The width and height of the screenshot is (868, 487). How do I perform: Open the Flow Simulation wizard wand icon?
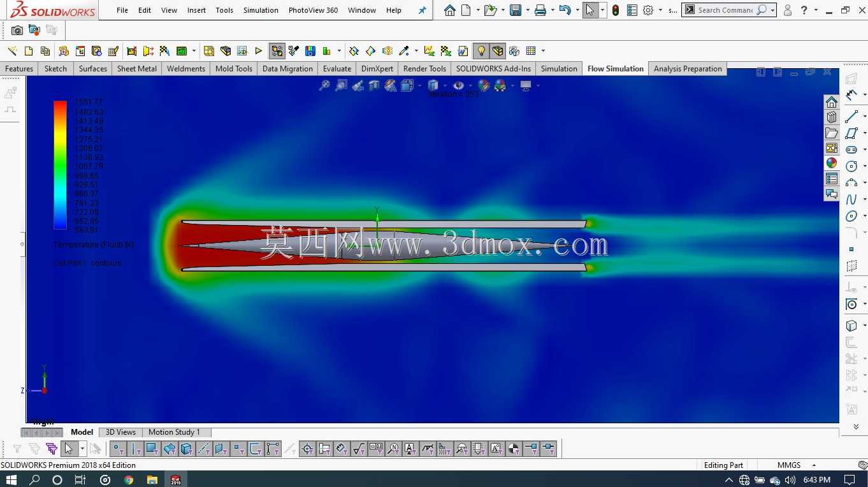[12, 51]
